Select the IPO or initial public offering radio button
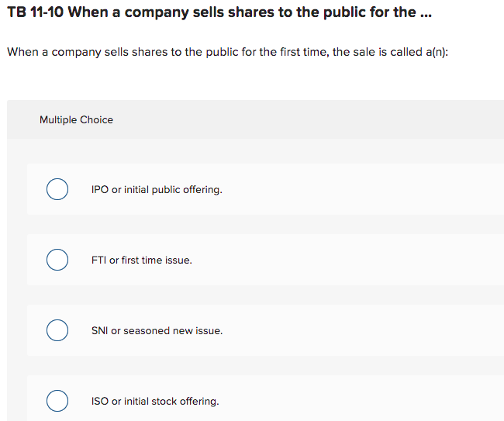Screen dimensions: 504x421 coord(57,189)
